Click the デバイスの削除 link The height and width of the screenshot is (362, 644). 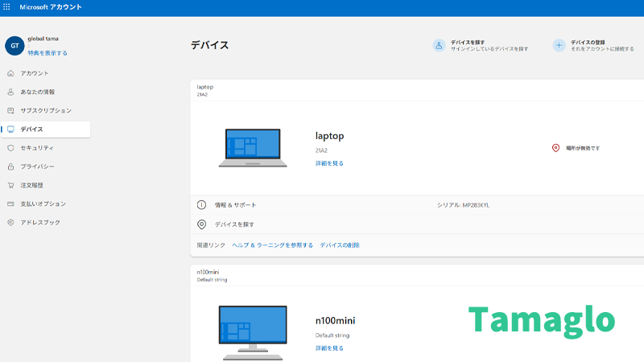(x=340, y=245)
